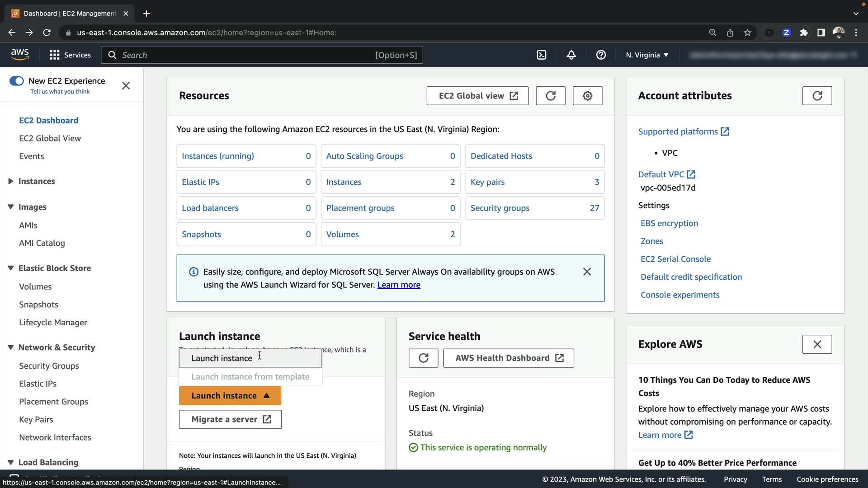Refresh the Resources panel
The image size is (868, 488).
(x=550, y=96)
